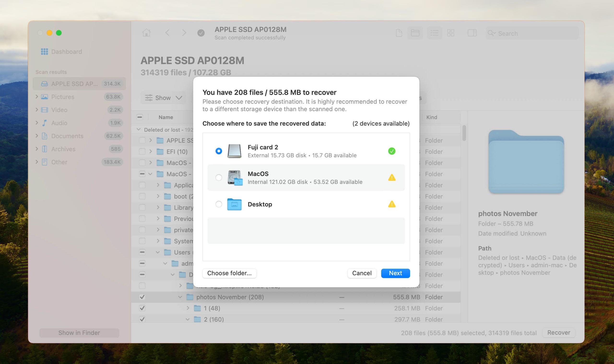Uncheck the photos November folder checkbox

click(142, 297)
